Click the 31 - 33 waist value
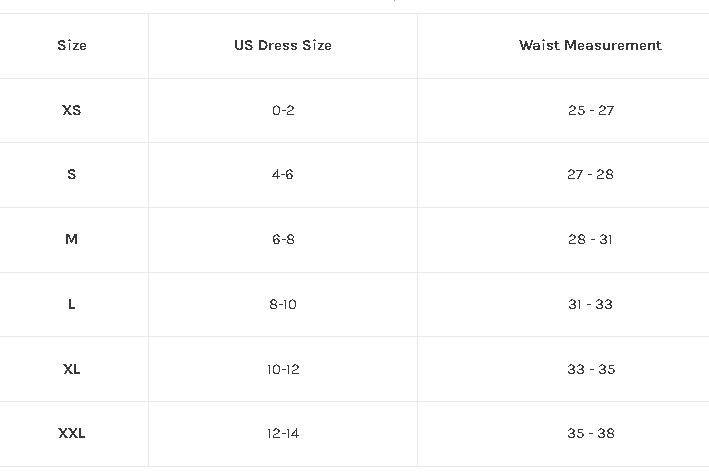This screenshot has width=709, height=475. pos(590,304)
